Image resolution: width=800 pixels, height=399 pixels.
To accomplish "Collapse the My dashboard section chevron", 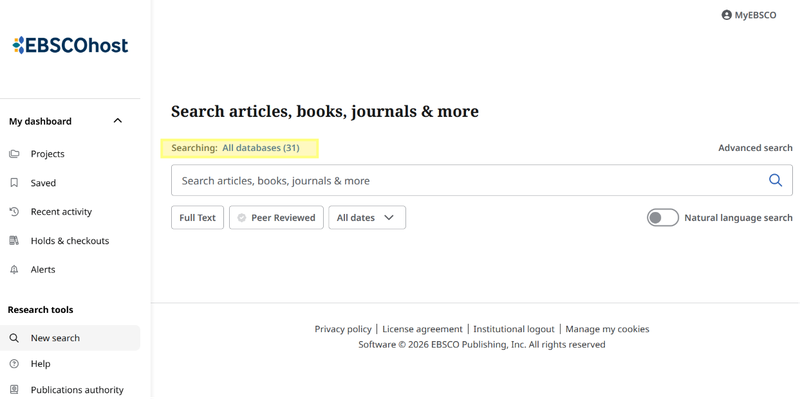I will (x=117, y=121).
